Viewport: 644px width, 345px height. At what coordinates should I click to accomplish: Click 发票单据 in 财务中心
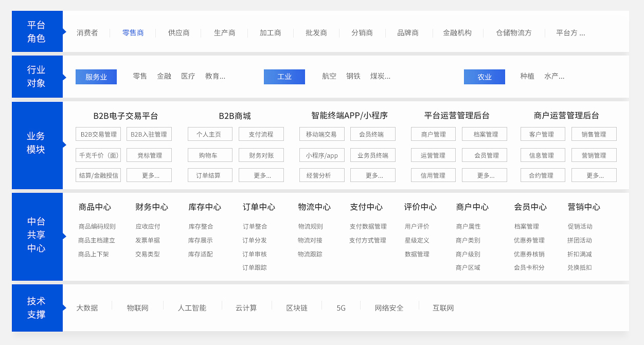[x=148, y=240]
